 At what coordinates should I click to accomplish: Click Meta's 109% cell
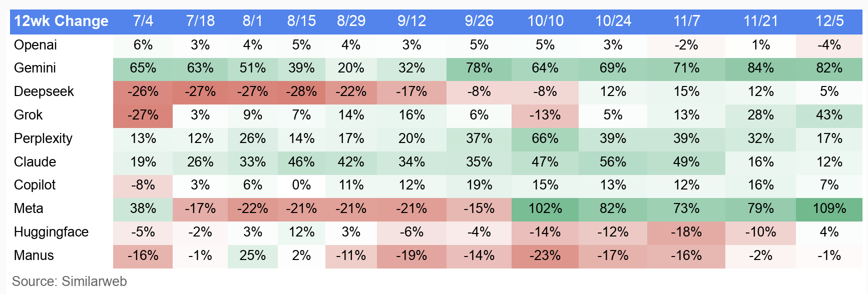(829, 208)
